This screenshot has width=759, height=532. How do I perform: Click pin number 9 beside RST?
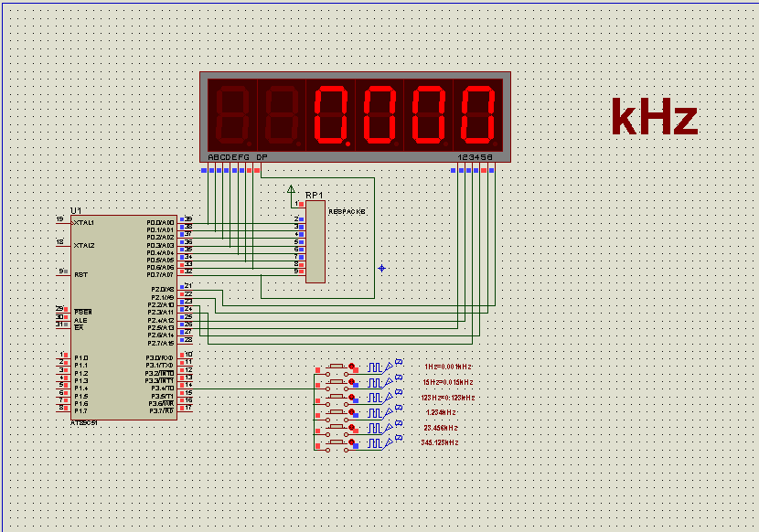pos(61,271)
